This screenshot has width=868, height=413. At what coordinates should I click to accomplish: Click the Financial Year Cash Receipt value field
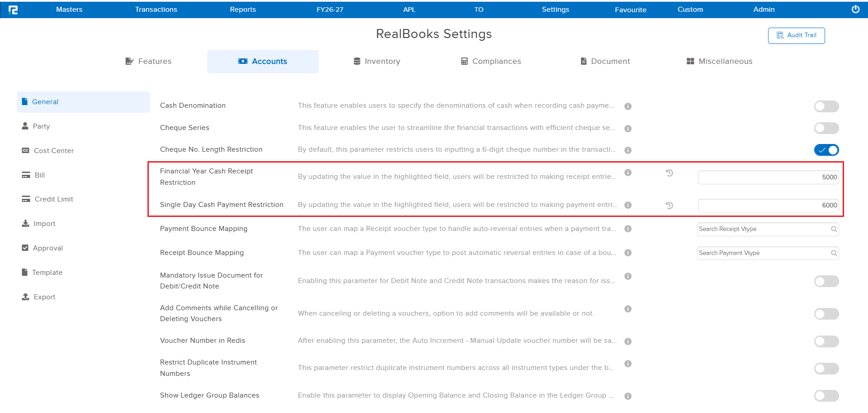point(768,177)
